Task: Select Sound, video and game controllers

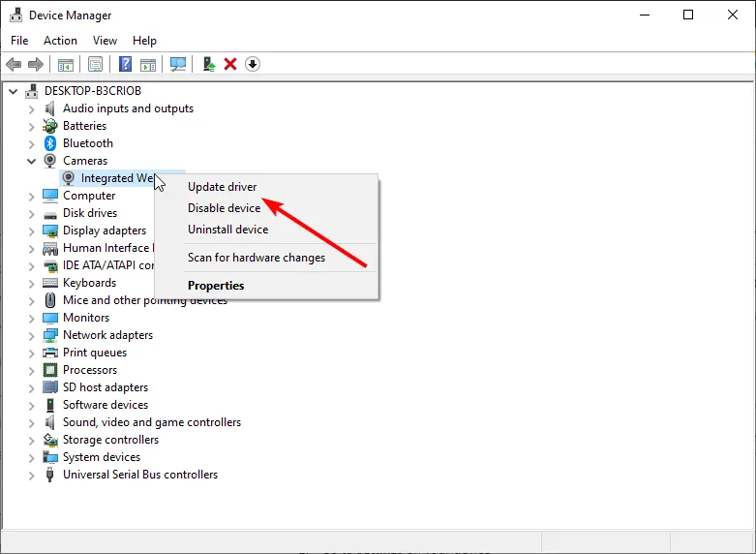Action: click(152, 422)
